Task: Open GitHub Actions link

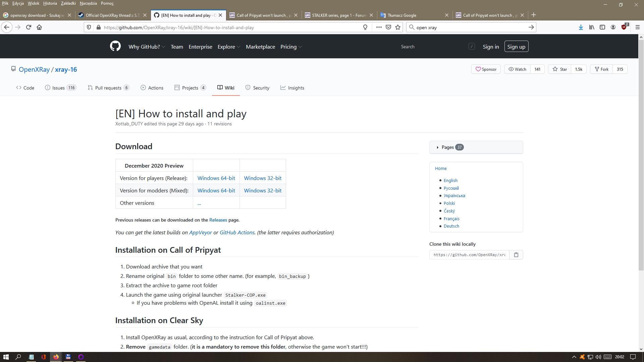Action: 237,232
